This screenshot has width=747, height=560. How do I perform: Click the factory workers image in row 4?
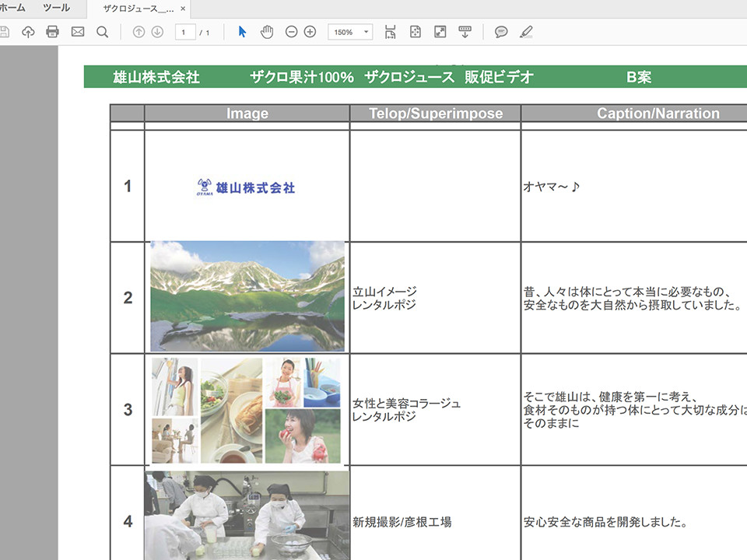(x=247, y=515)
